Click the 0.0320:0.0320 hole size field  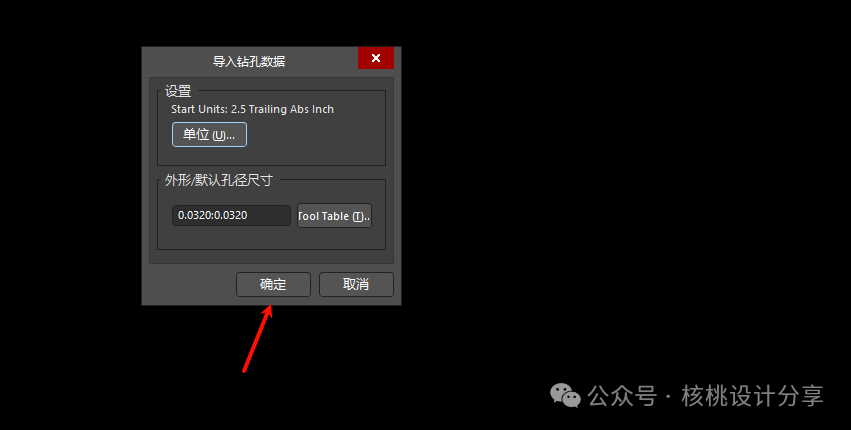click(x=231, y=216)
